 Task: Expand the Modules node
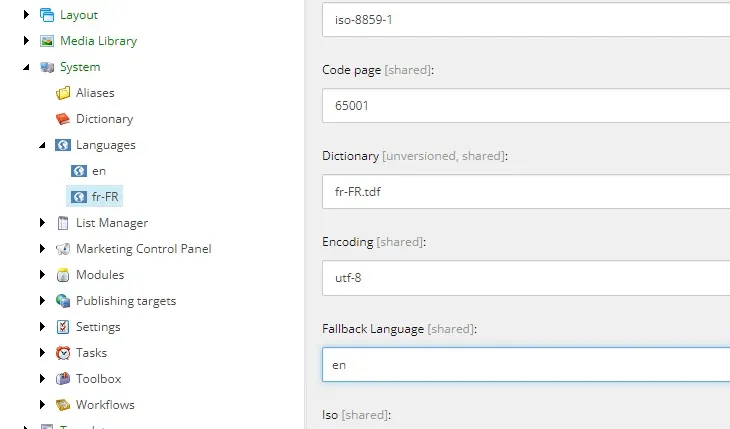42,275
